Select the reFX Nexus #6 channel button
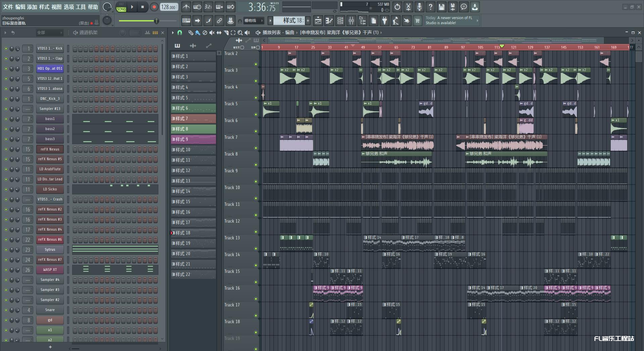Image resolution: width=644 pixels, height=351 pixels. tap(50, 240)
